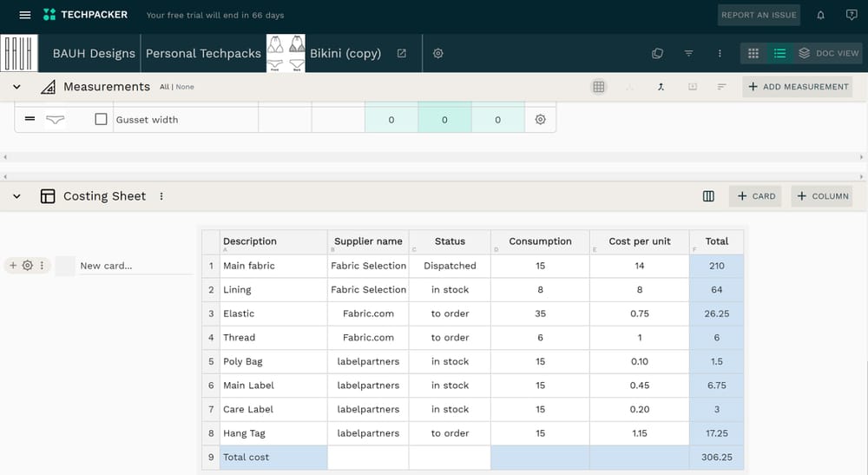Click the Add Measurement button

click(797, 87)
